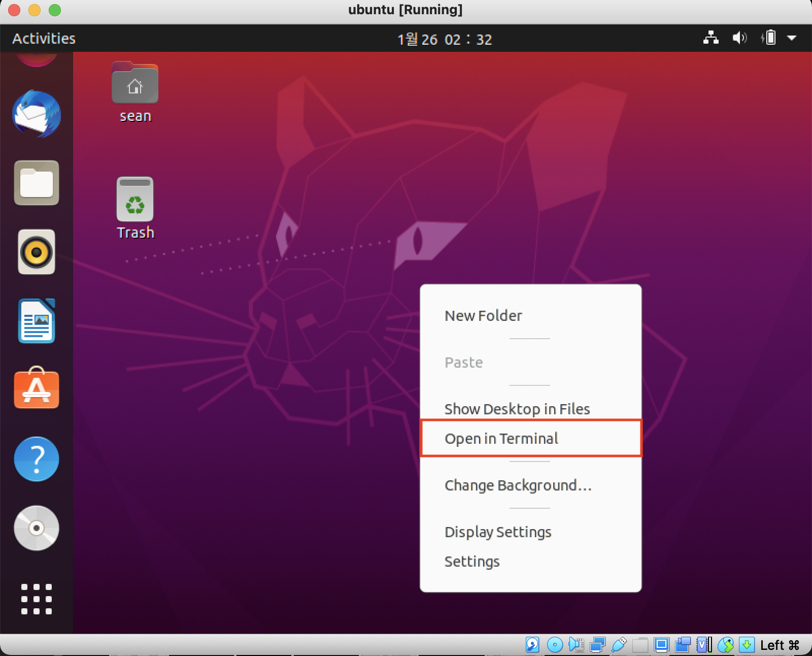
Task: Click VirtualBox display status icon
Action: point(662,645)
